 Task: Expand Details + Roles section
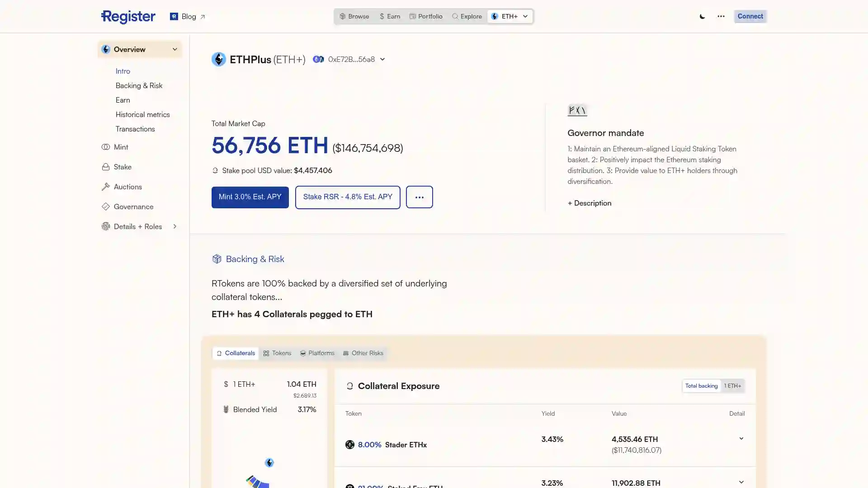[175, 226]
